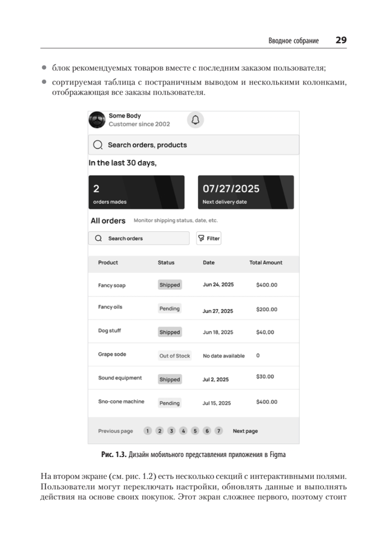
Task: Sort table by Status column header
Action: pyautogui.click(x=166, y=263)
